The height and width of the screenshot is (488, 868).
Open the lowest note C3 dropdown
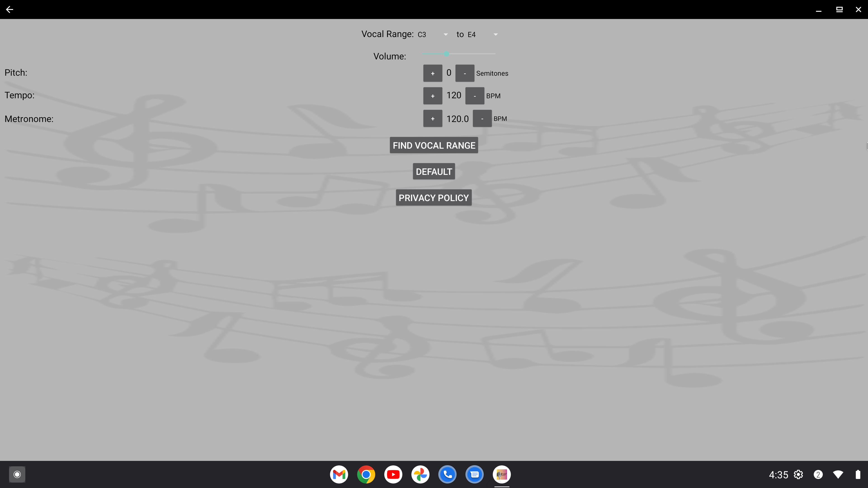tap(433, 35)
